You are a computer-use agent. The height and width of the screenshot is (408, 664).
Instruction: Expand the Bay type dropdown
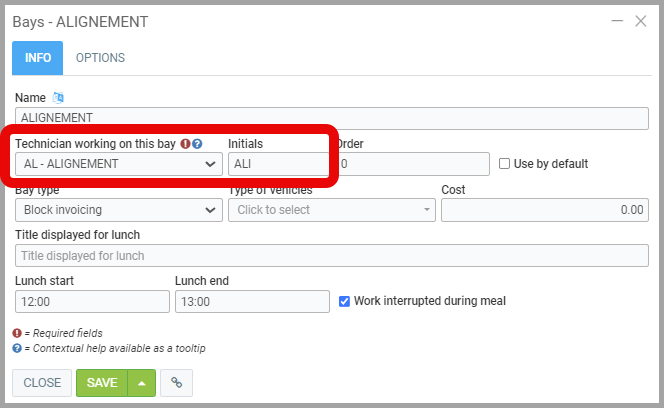tap(119, 210)
